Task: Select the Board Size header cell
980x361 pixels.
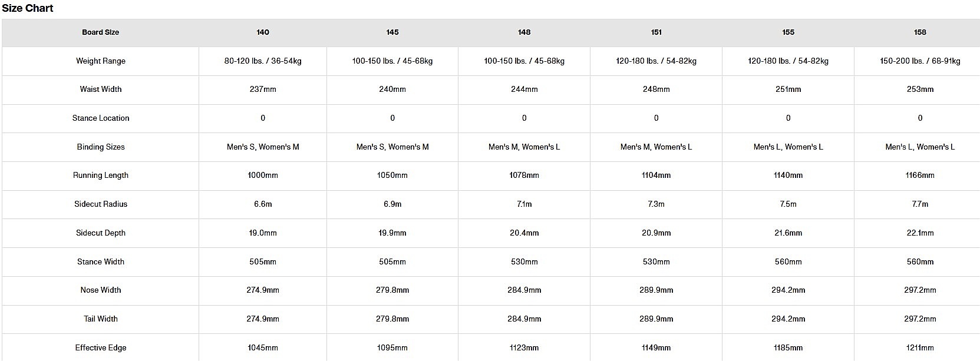Action: click(x=100, y=32)
